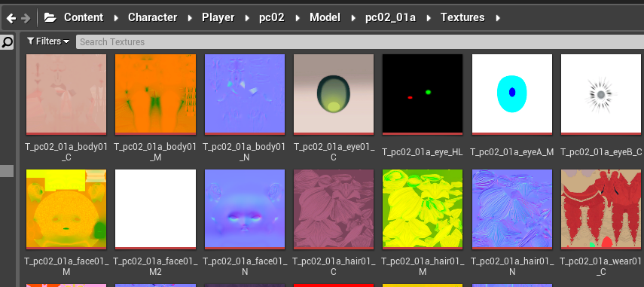Select the Character breadcrumb

tap(153, 17)
